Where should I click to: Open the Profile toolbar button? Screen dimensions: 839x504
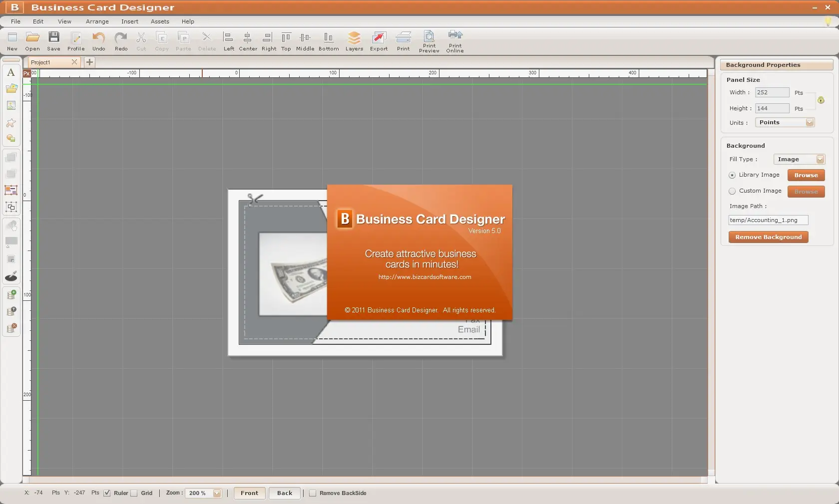76,41
